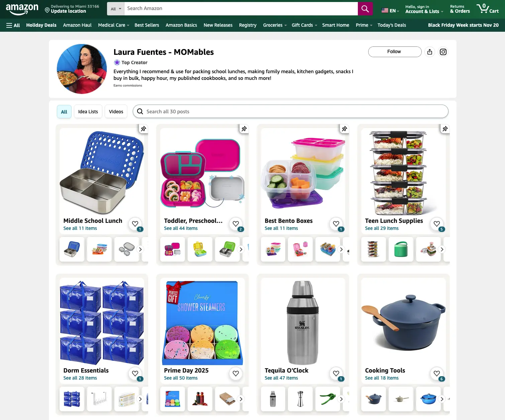Viewport: 505px width, 420px height.
Task: Click the share icon beside Follow
Action: coord(430,52)
